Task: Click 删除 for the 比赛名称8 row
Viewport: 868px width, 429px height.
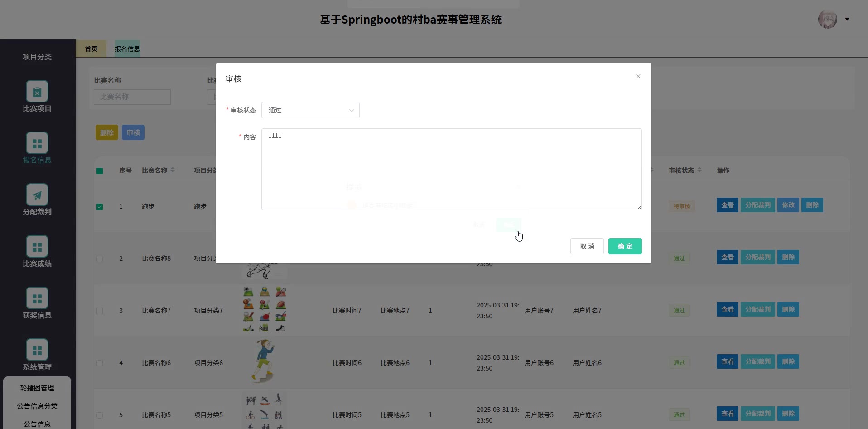Action: tap(788, 257)
